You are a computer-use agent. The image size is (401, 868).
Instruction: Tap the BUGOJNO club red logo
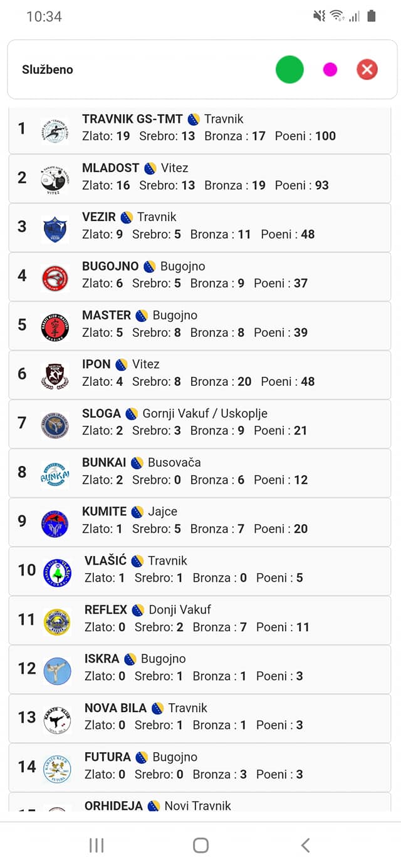pyautogui.click(x=55, y=278)
